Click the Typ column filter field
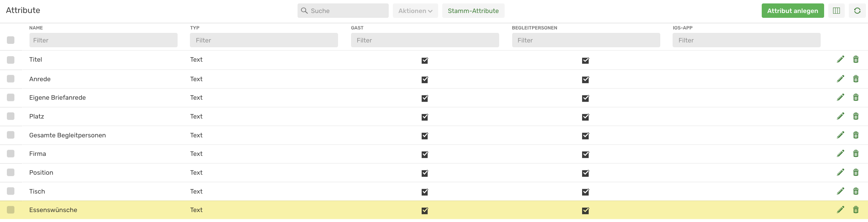This screenshot has height=222, width=868. 264,40
